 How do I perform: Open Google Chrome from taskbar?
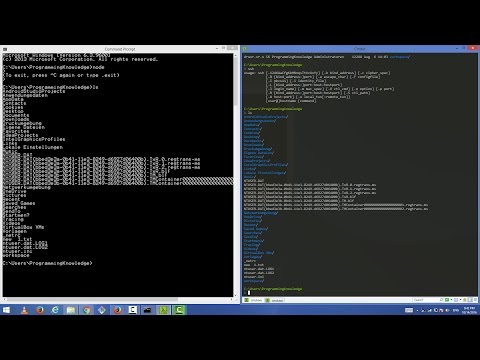(x=86, y=310)
